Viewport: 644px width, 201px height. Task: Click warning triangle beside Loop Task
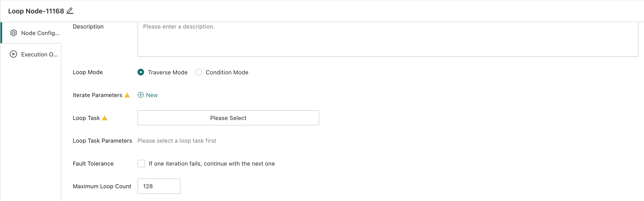tap(105, 118)
